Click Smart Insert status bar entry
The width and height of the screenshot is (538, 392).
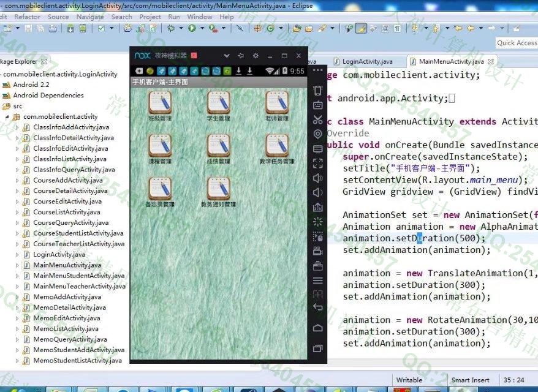[470, 380]
